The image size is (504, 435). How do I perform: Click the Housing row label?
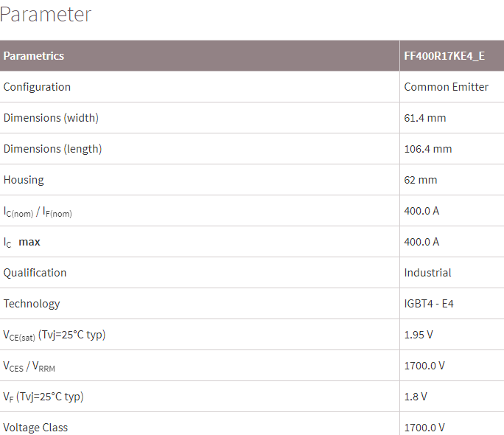(x=24, y=180)
